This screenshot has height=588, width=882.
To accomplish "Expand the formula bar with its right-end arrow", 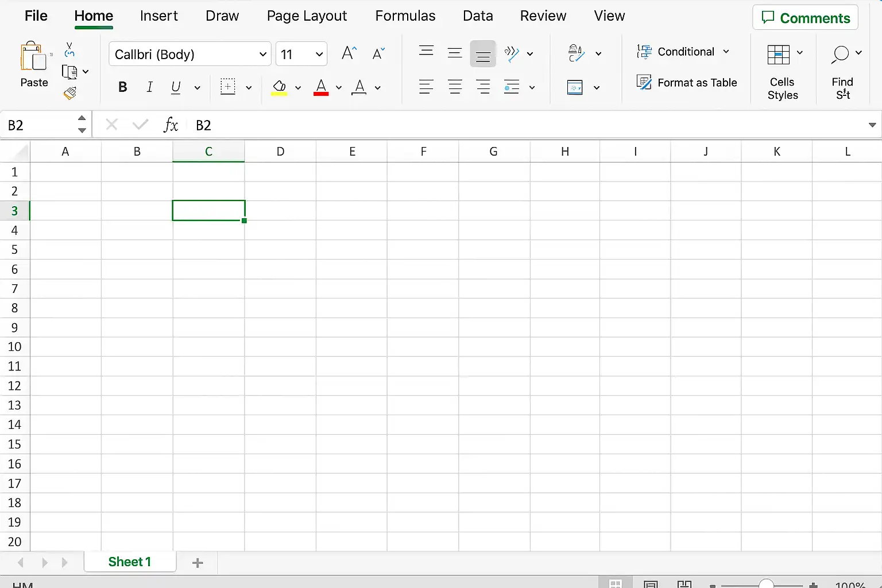I will pyautogui.click(x=872, y=125).
